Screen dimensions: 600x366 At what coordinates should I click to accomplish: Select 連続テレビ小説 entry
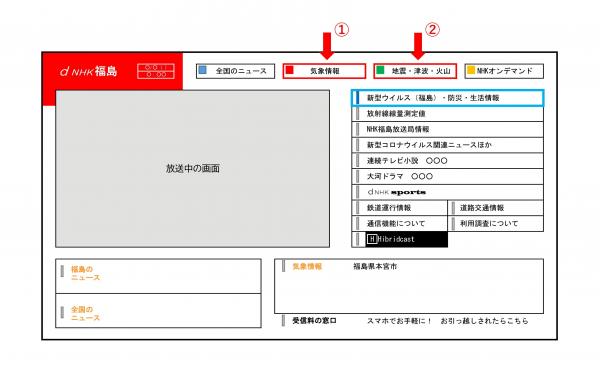[447, 161]
